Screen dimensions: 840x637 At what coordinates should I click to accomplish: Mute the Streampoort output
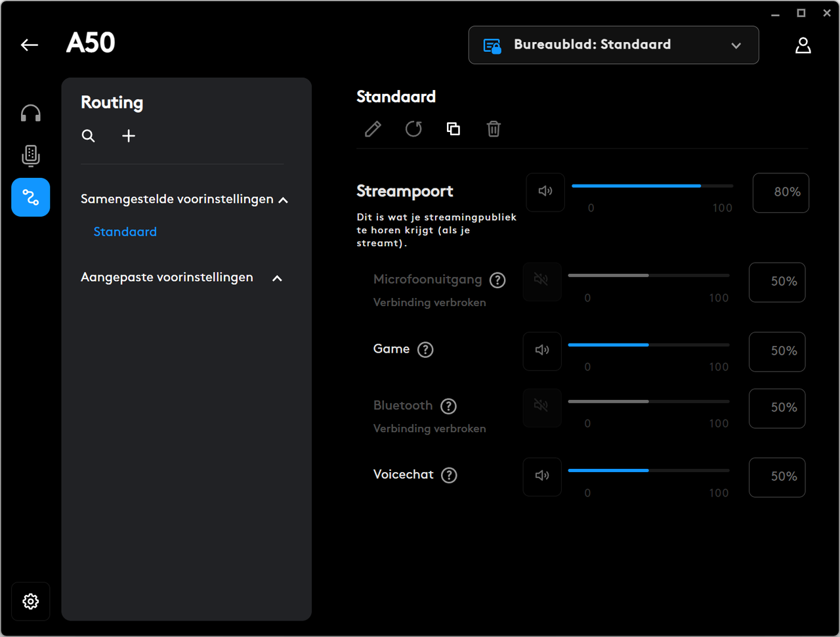545,192
